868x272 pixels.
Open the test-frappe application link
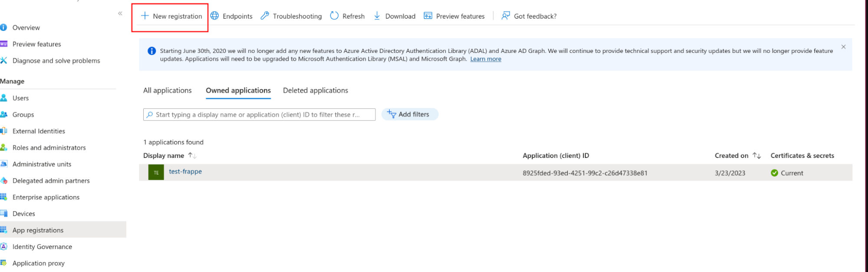(185, 171)
